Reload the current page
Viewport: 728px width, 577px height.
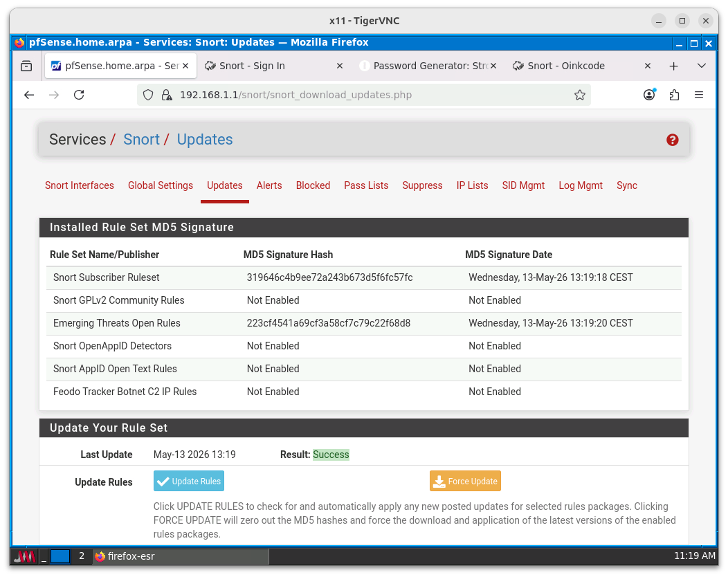[79, 95]
